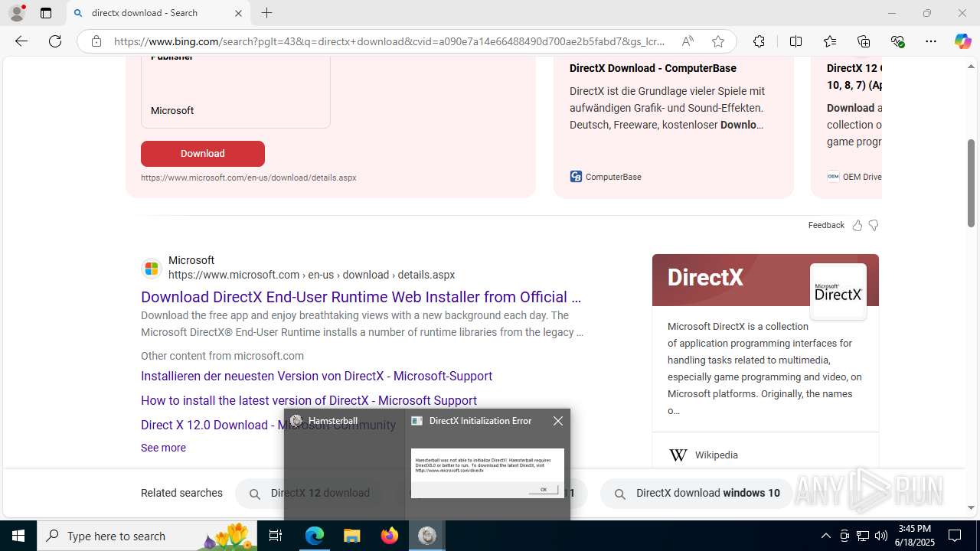Click the Microsoft logo beside the result

pyautogui.click(x=152, y=268)
